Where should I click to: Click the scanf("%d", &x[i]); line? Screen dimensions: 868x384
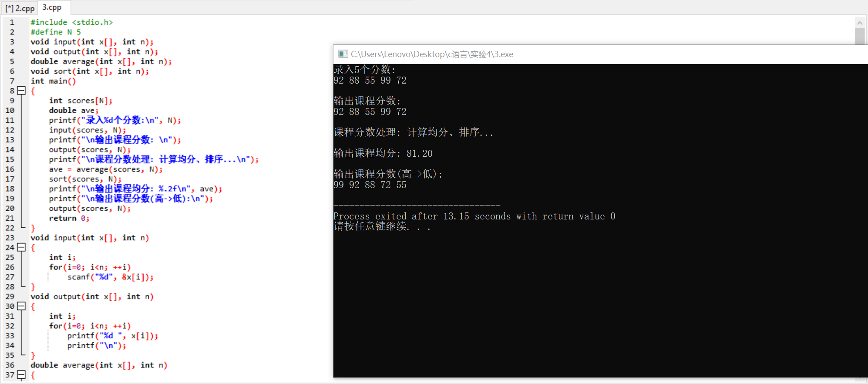111,277
